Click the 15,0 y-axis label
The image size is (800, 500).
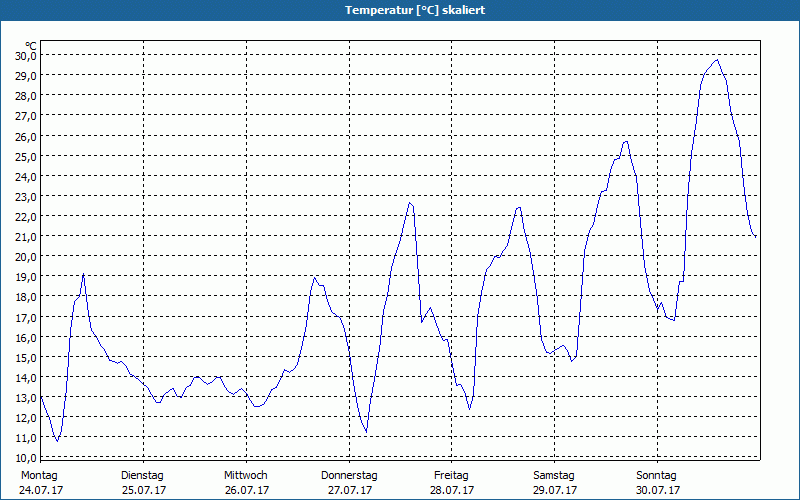click(26, 358)
